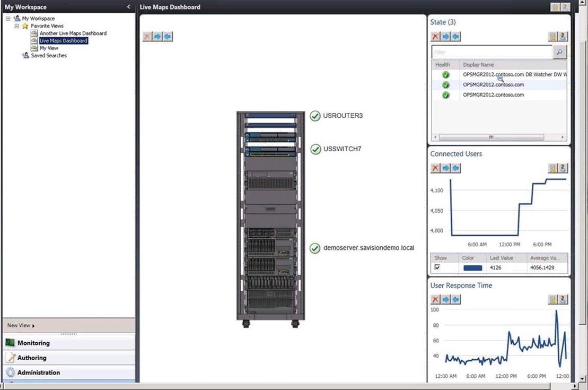This screenshot has height=390, width=588.
Task: Switch to the Administration workspace
Action: [x=69, y=372]
